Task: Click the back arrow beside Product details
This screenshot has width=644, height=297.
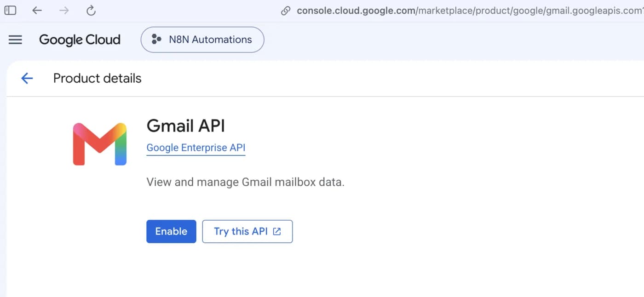Action: [x=27, y=78]
